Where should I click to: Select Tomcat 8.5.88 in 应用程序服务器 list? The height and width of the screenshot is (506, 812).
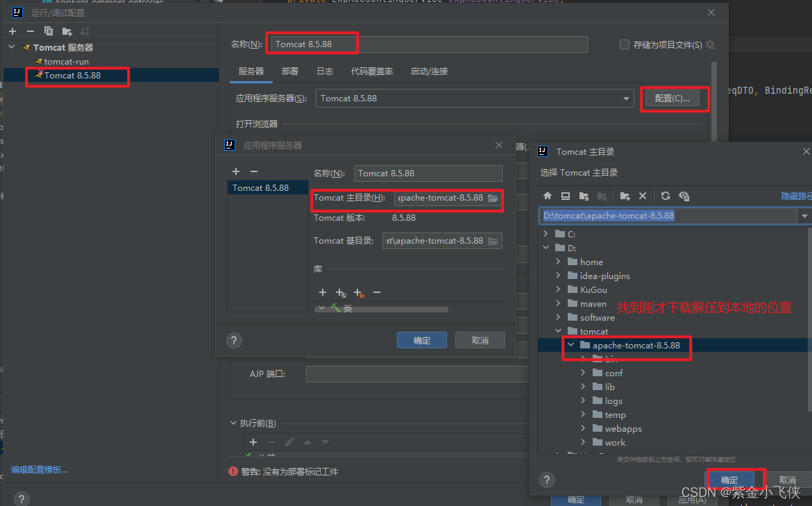[x=268, y=187]
